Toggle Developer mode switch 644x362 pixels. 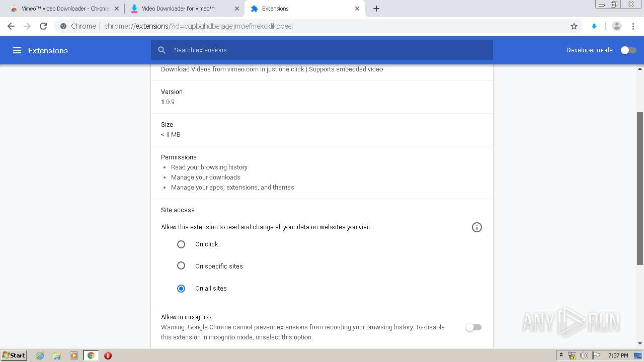(628, 50)
